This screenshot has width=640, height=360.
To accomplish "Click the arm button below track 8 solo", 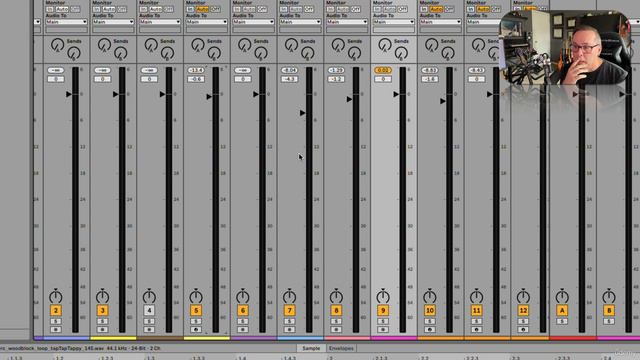I will (336, 329).
